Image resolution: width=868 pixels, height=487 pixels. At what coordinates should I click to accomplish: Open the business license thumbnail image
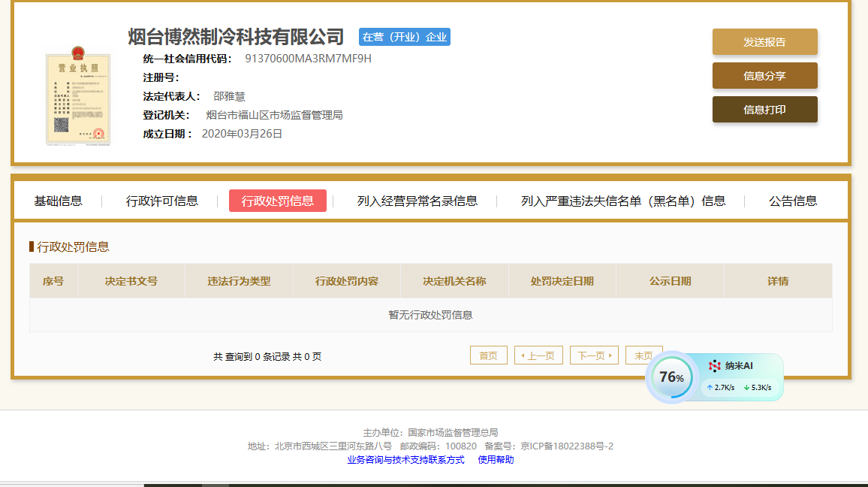[78, 96]
